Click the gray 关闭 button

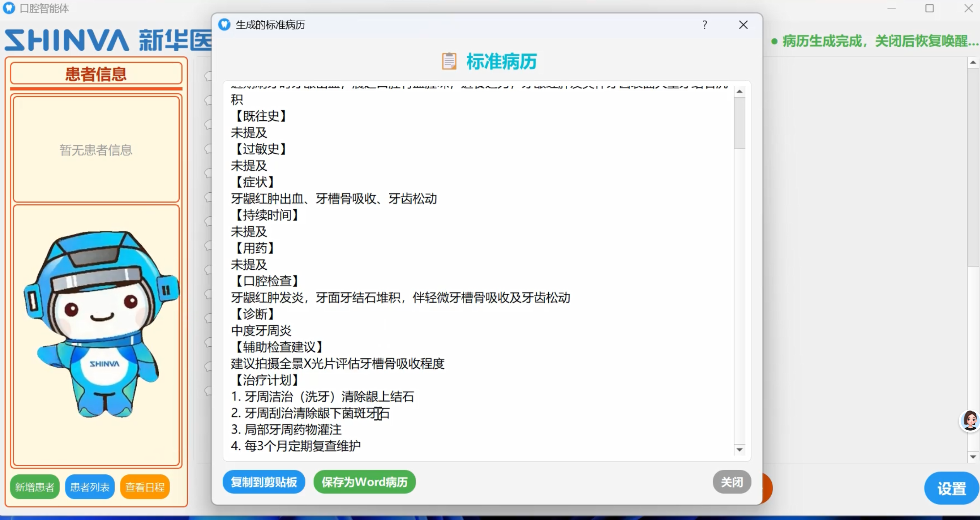tap(731, 482)
